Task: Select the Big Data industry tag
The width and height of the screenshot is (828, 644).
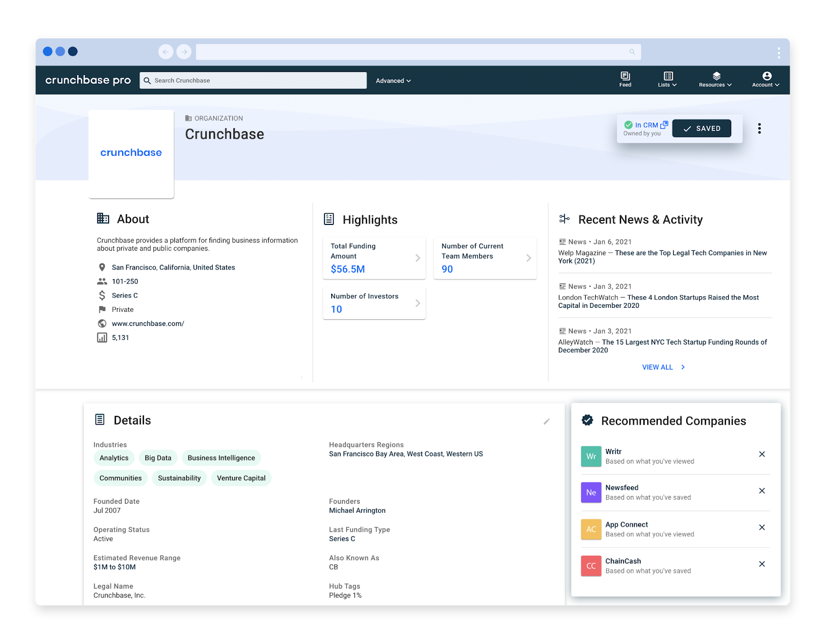Action: point(158,458)
